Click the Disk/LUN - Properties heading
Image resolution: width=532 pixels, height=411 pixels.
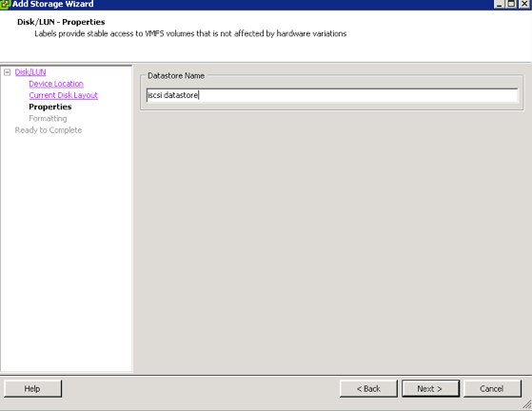(61, 22)
